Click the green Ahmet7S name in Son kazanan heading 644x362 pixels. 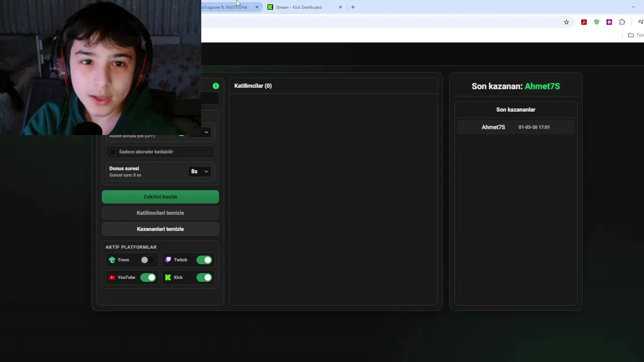pos(542,86)
